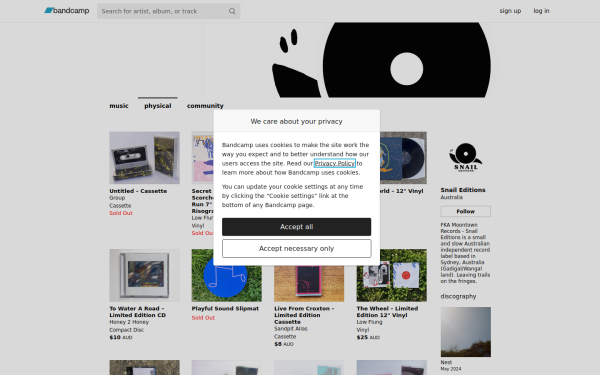The image size is (600, 375).
Task: Accept all cookies
Action: click(297, 227)
